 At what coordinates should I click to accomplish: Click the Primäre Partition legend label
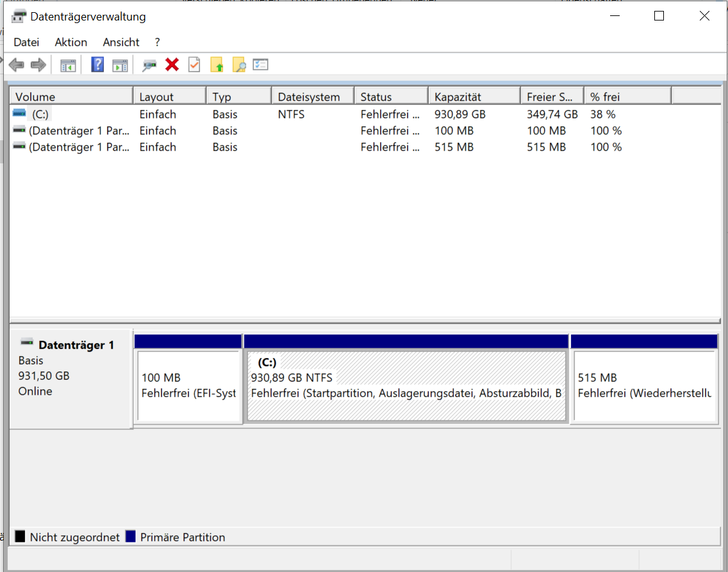coord(183,537)
